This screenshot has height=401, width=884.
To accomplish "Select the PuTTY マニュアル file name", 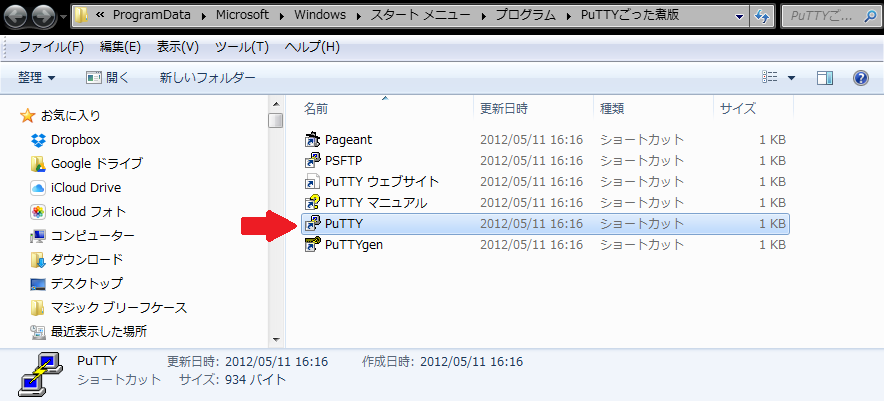I will pyautogui.click(x=376, y=202).
